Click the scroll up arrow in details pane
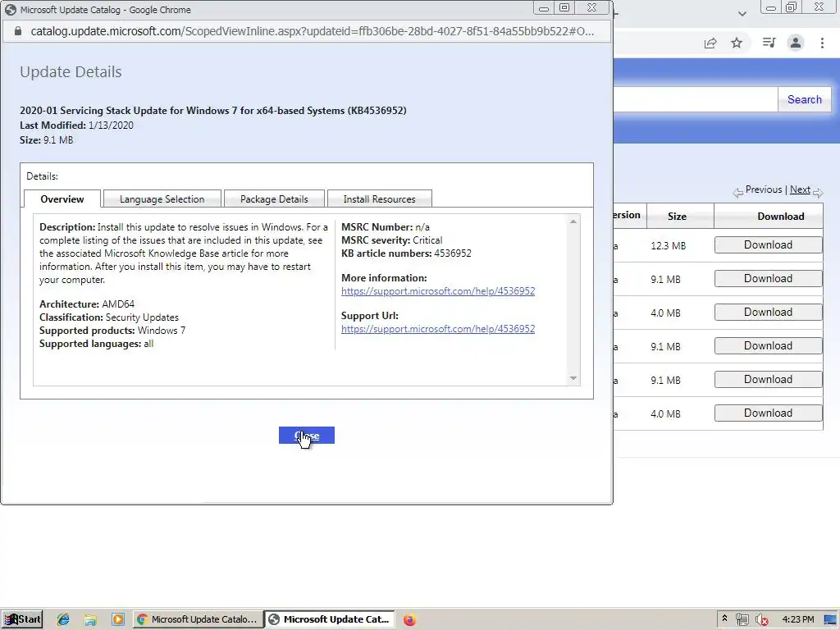Viewport: 840px width, 630px height. coord(573,221)
